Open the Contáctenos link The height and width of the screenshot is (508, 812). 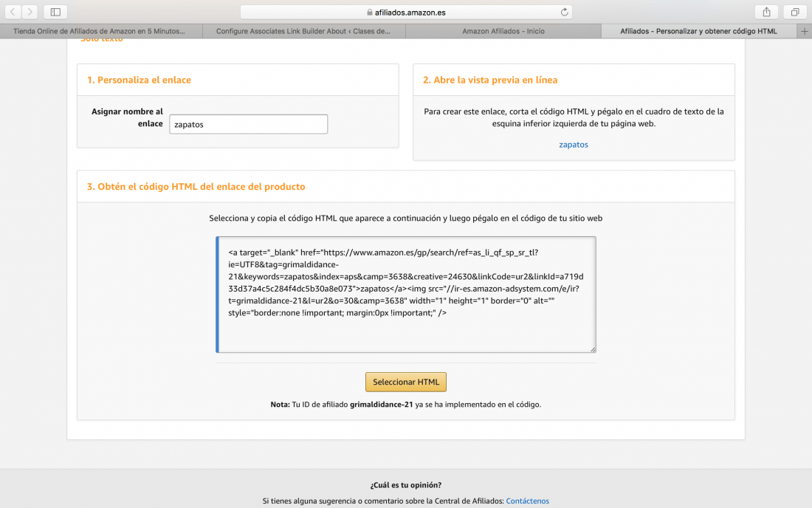click(x=527, y=501)
